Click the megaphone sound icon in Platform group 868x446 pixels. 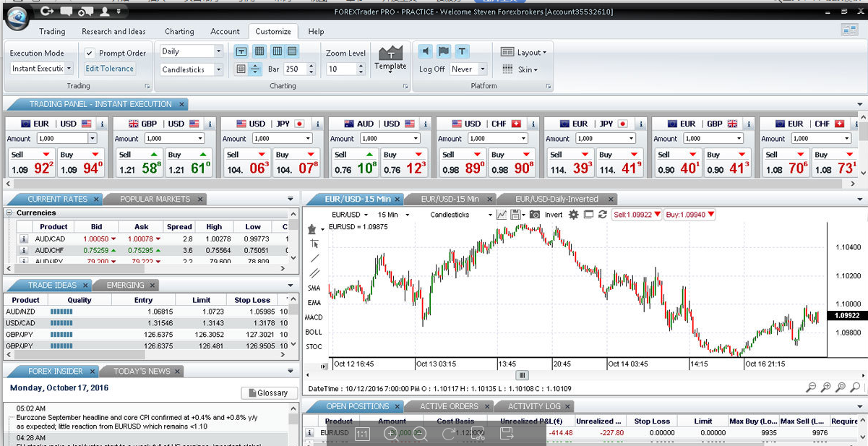[x=426, y=51]
